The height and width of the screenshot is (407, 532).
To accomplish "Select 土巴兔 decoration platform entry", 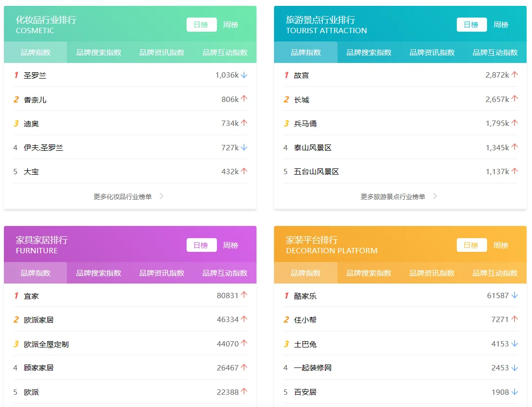I will click(305, 345).
